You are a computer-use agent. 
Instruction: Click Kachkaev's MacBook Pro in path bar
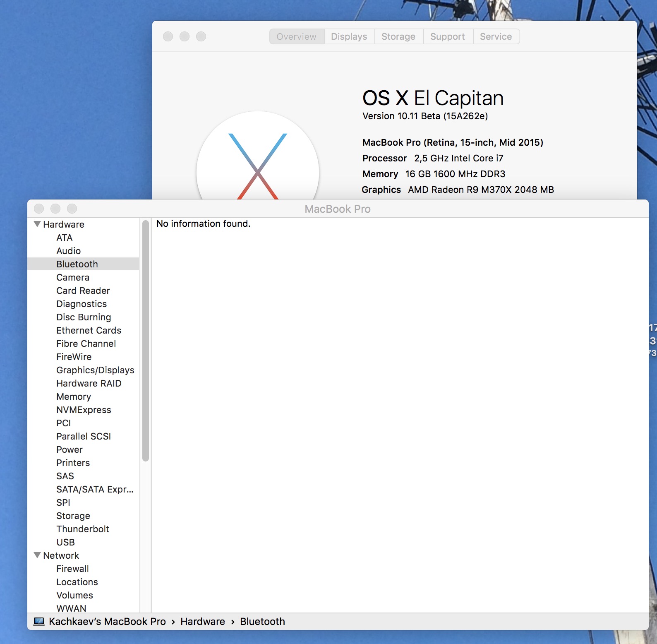107,622
